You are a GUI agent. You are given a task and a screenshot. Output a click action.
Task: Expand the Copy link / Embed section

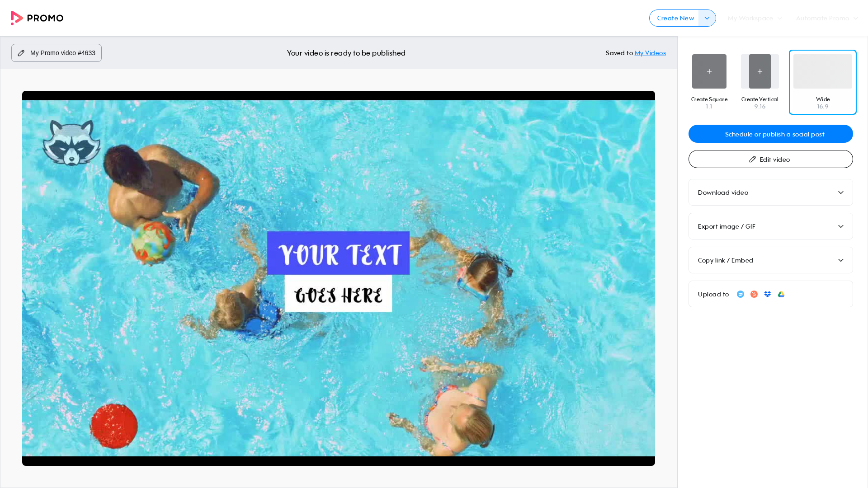(771, 260)
